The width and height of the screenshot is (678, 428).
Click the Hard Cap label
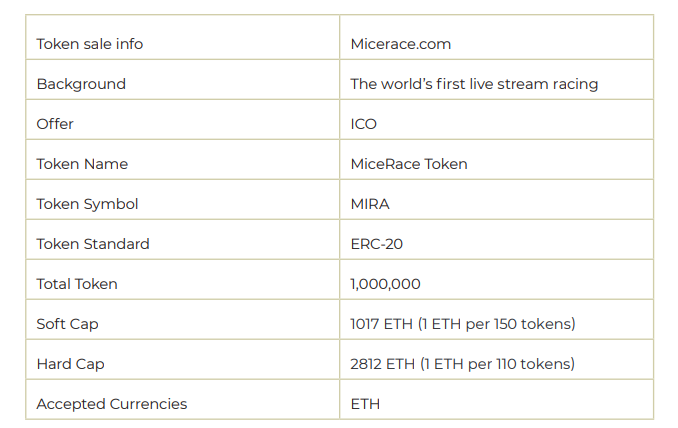(70, 364)
